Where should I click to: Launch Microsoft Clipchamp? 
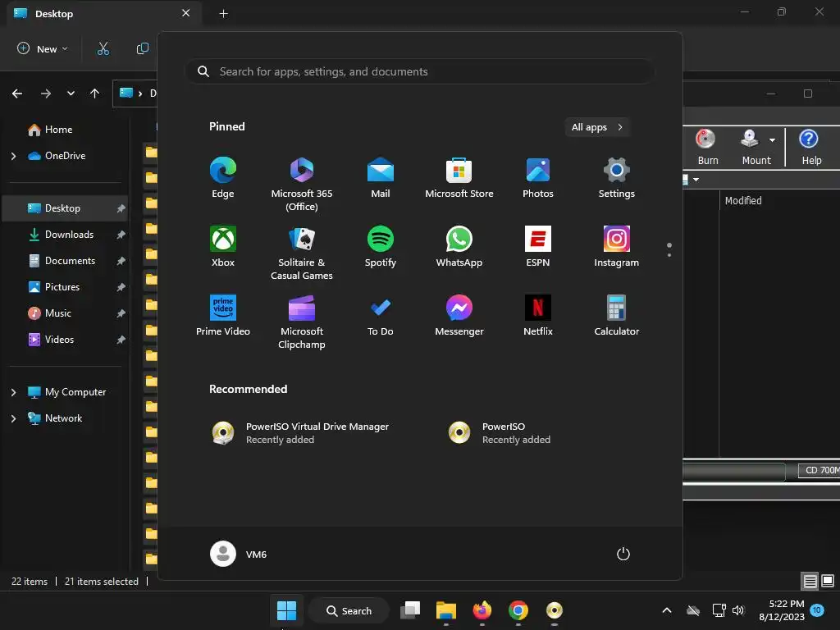click(x=302, y=322)
